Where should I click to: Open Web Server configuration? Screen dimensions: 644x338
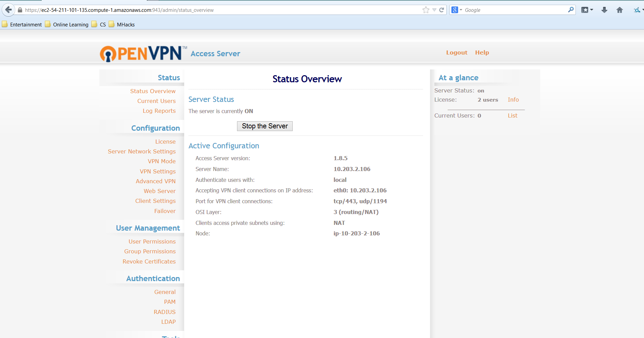pyautogui.click(x=160, y=191)
